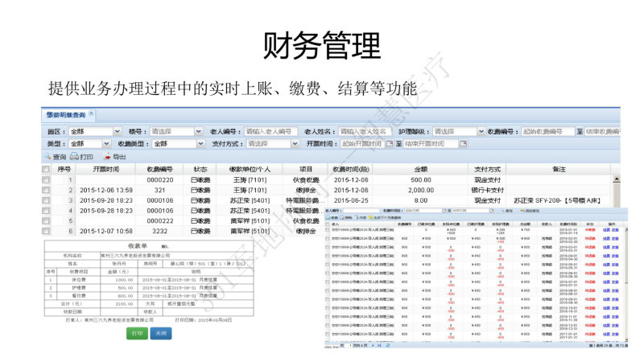Open the 园区 dropdown
The width and height of the screenshot is (644, 362).
[117, 131]
